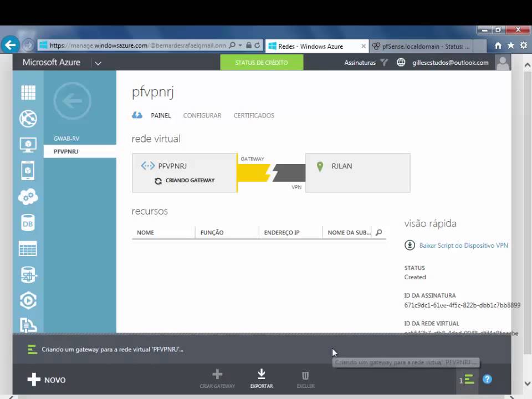Click the globe language icon in the top bar
The height and width of the screenshot is (399, 532).
click(401, 63)
